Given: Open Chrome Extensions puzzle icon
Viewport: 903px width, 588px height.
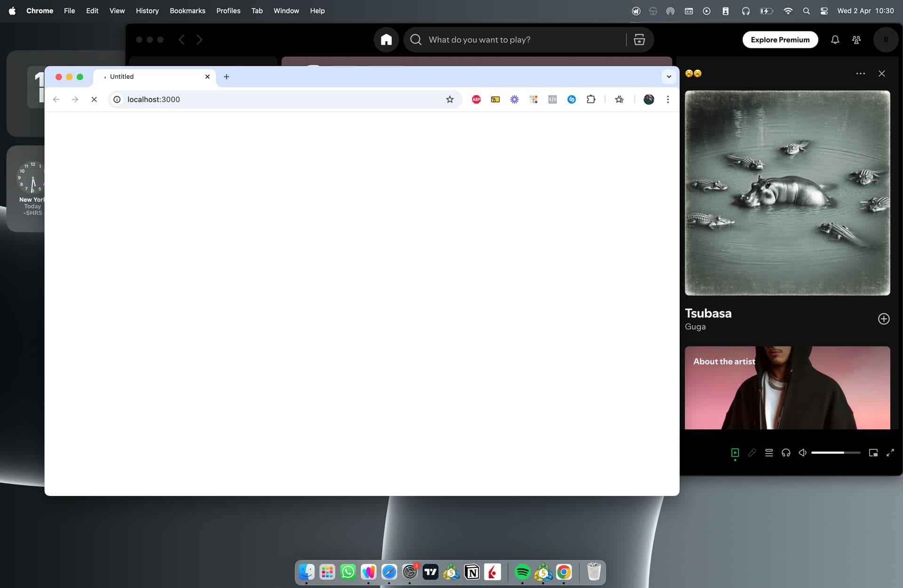Looking at the screenshot, I should pyautogui.click(x=591, y=99).
